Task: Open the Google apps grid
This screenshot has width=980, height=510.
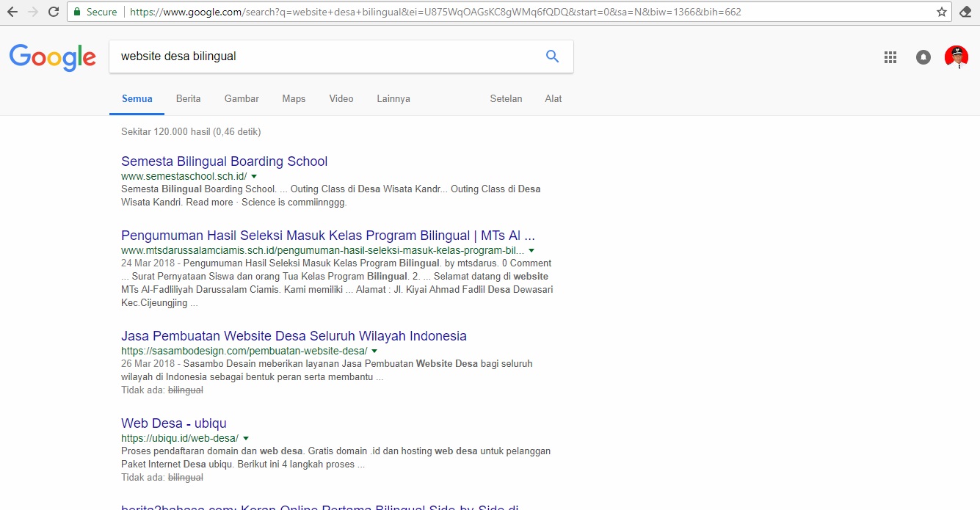Action: pos(890,57)
